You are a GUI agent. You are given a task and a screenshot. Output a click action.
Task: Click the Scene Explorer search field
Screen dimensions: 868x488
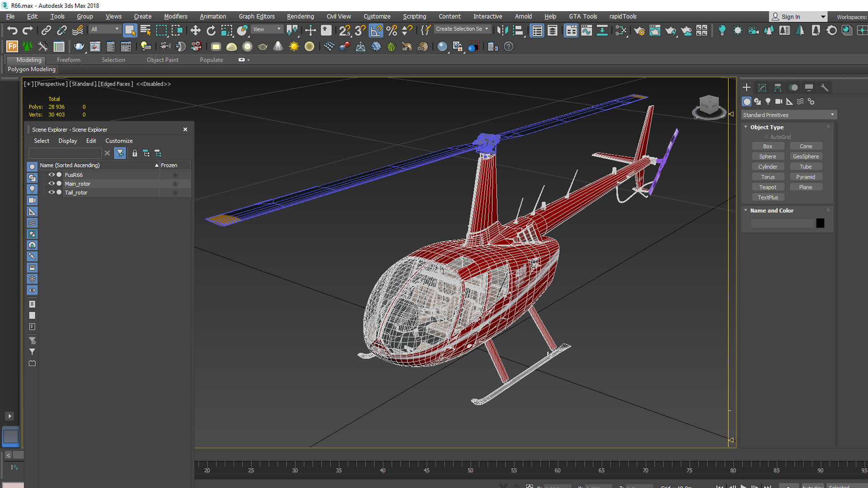tap(65, 153)
